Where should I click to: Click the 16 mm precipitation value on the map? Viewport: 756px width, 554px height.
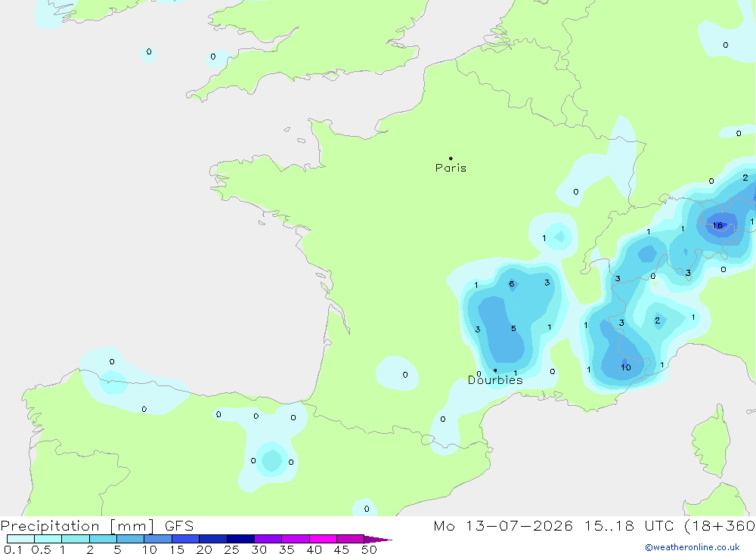pos(717,225)
